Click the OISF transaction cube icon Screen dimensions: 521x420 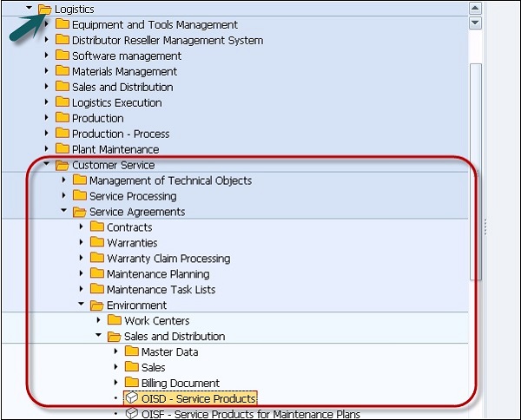pyautogui.click(x=132, y=414)
